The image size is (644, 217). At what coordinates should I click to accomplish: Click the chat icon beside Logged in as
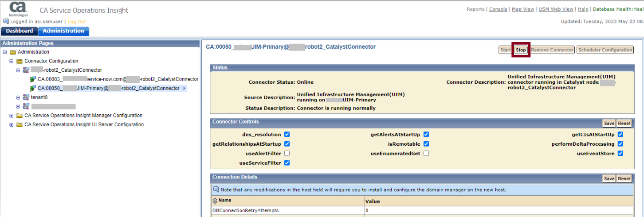coord(6,22)
